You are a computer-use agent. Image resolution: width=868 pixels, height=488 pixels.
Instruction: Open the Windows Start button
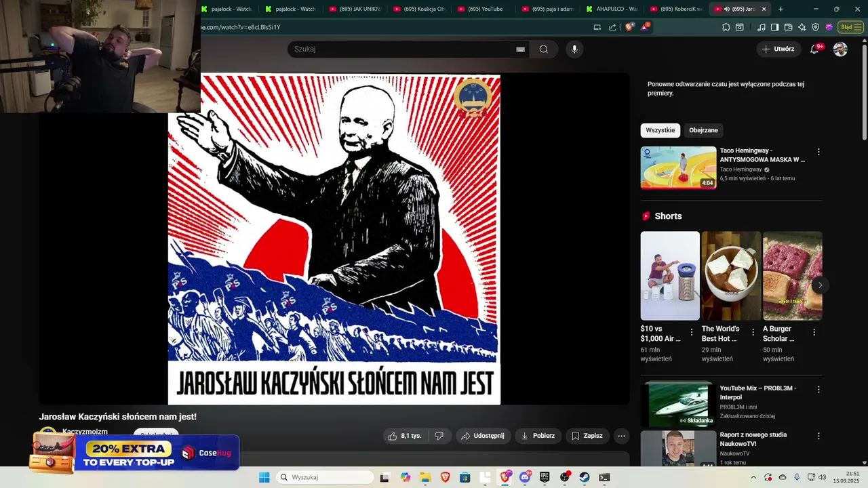[x=264, y=477]
